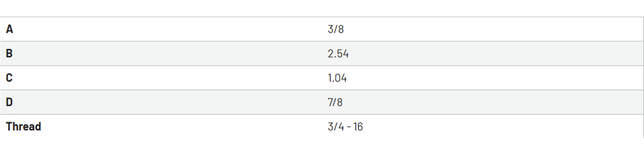Click the letter T in Thread
Image resolution: width=644 pixels, height=155 pixels.
click(x=9, y=126)
